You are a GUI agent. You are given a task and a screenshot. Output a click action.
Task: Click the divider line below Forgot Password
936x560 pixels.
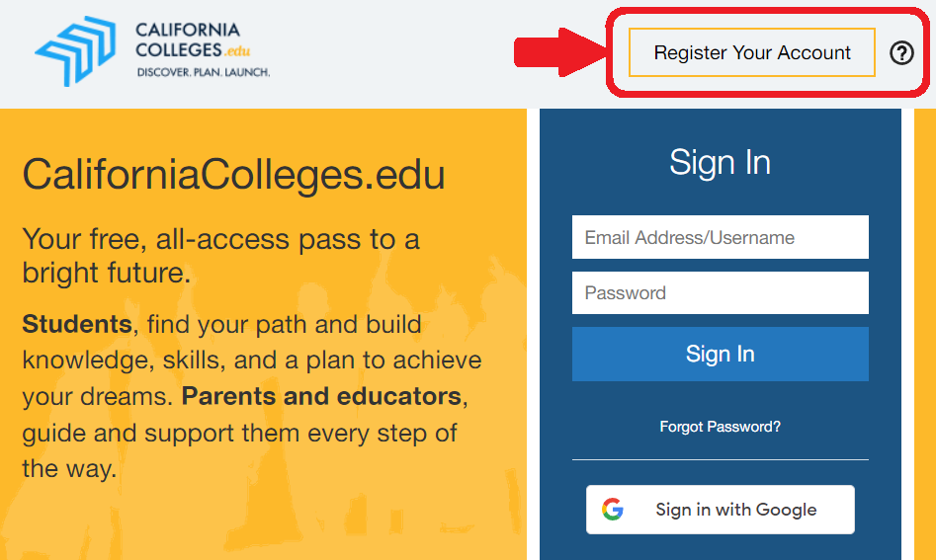(720, 460)
